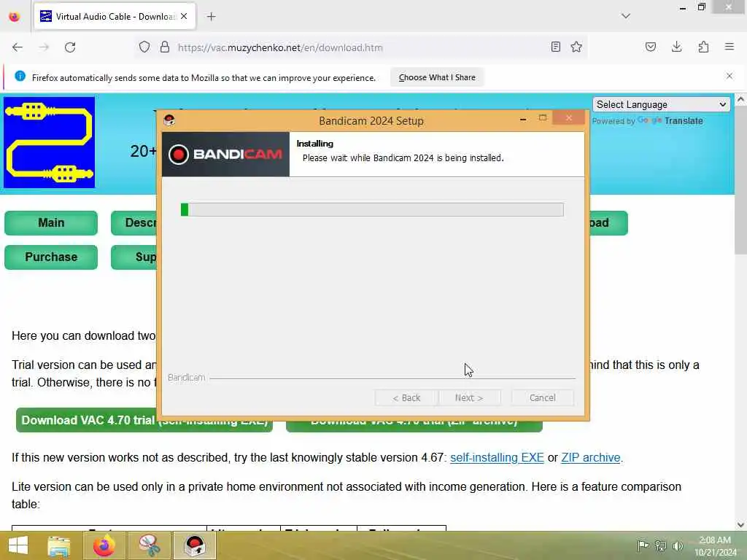Open a new tab with the plus button
The width and height of the screenshot is (747, 560).
[212, 17]
